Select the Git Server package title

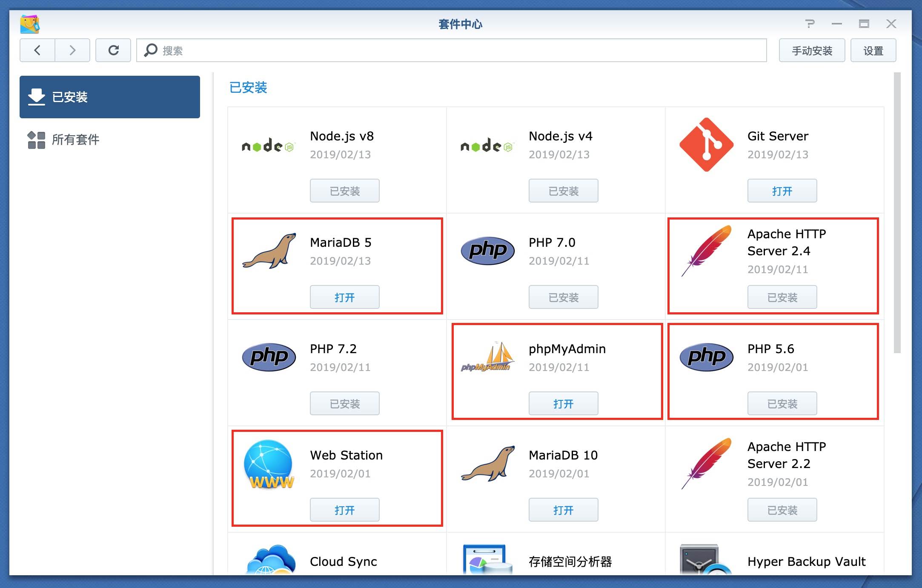(778, 136)
